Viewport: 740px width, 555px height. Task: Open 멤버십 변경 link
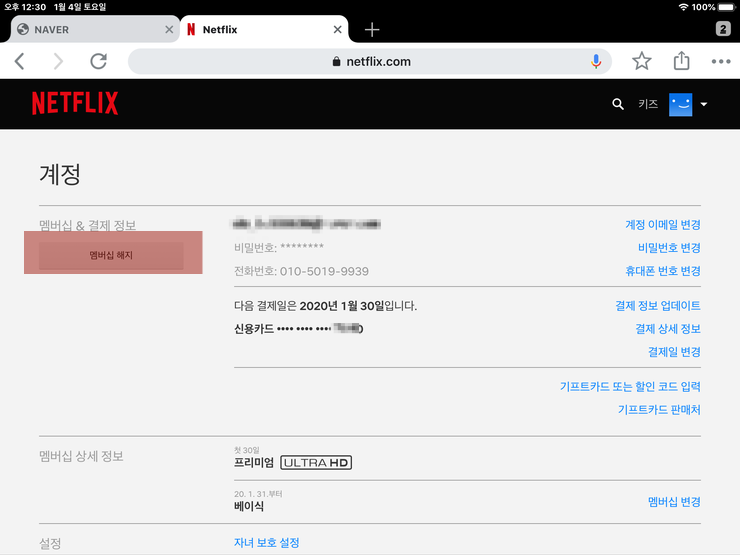674,502
